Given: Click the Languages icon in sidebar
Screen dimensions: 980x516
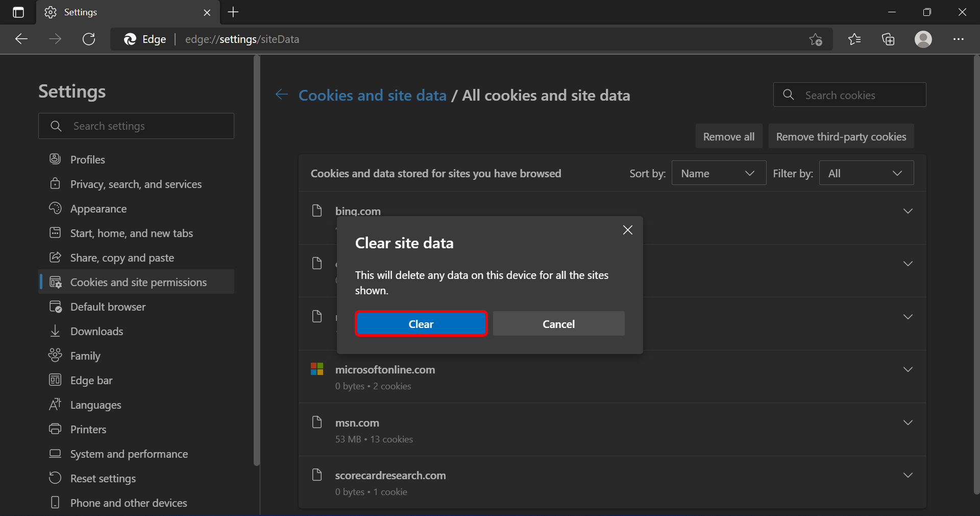Looking at the screenshot, I should (x=55, y=404).
